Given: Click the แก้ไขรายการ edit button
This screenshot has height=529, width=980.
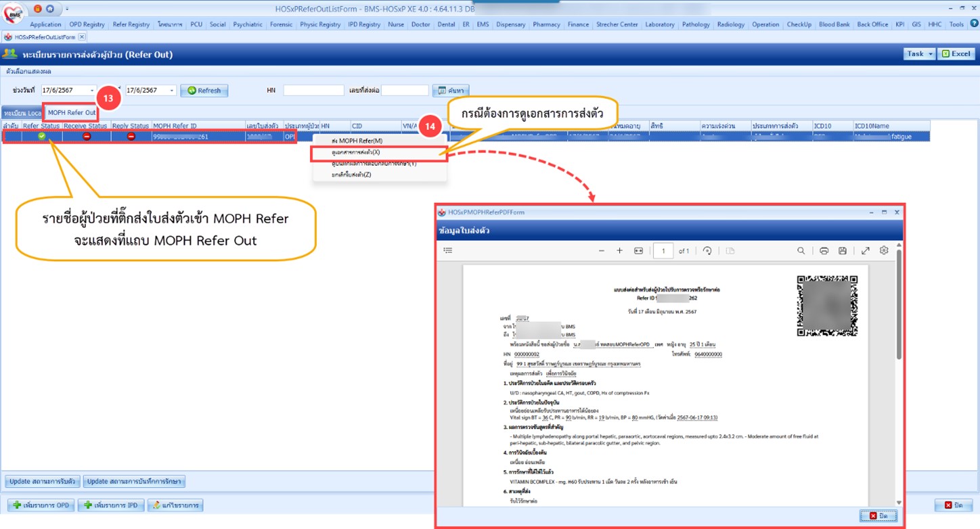Looking at the screenshot, I should point(175,505).
